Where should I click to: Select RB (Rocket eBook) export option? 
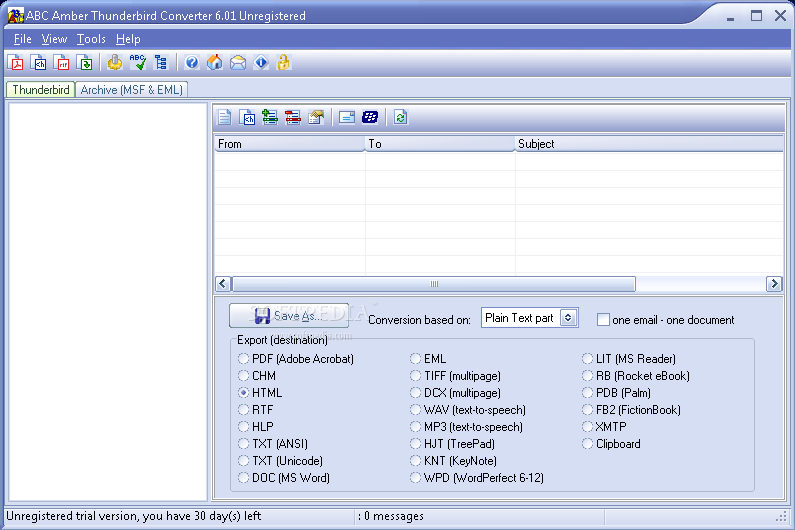(636, 376)
